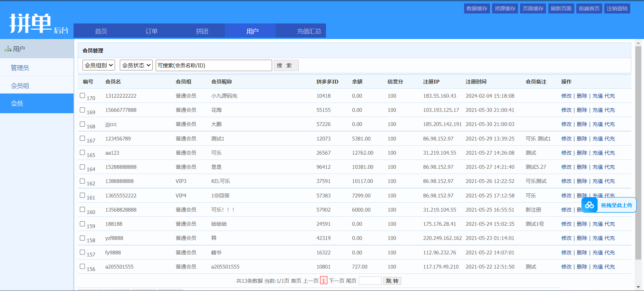Click remark text 可乐 测试1
The height and width of the screenshot is (291, 644).
(538, 139)
